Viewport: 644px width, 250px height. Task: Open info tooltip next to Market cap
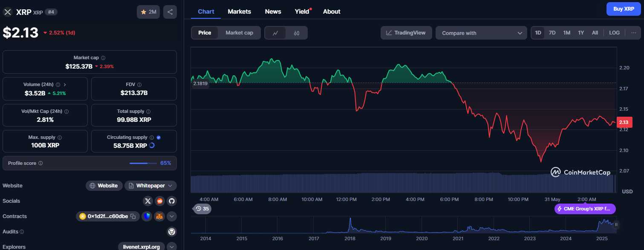click(103, 57)
